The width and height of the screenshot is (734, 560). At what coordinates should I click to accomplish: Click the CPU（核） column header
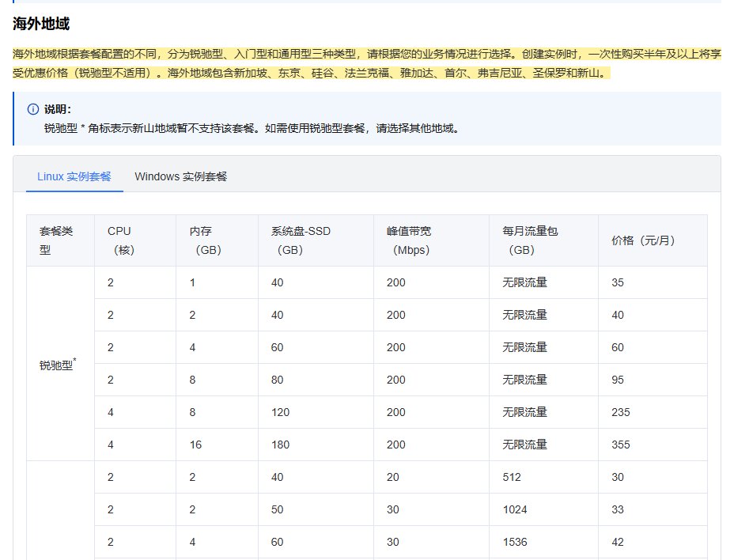pos(135,240)
